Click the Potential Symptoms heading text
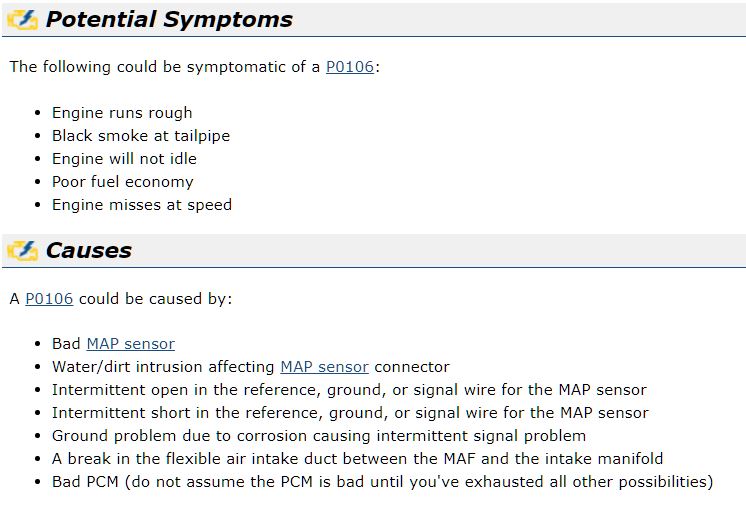746x510 pixels. [x=169, y=20]
